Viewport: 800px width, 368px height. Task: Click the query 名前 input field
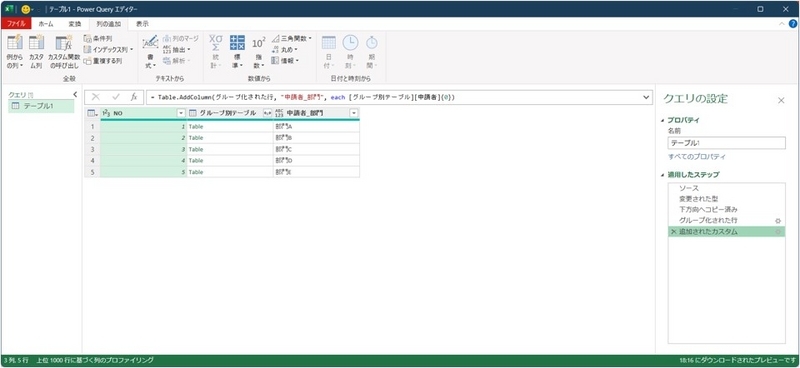[x=727, y=143]
